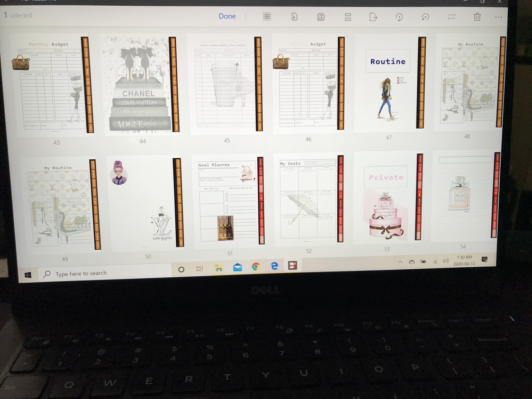The image size is (532, 399).
Task: Click the battery status tray icon
Action: coord(423,261)
